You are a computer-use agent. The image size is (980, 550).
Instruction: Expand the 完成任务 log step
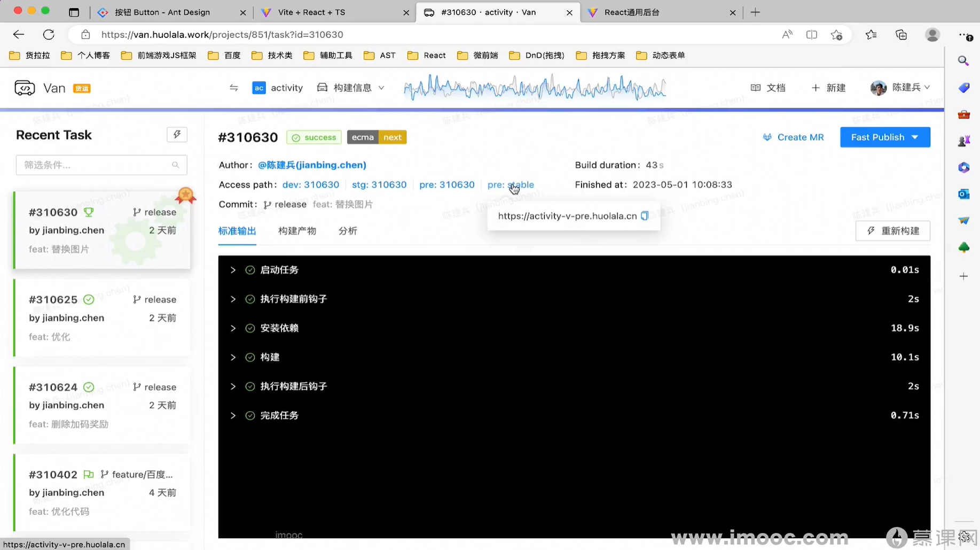pos(233,415)
